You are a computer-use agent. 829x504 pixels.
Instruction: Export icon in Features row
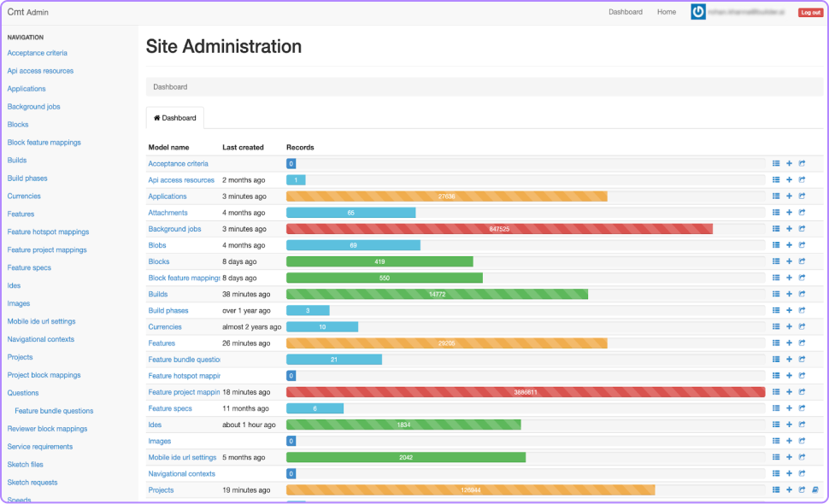[x=802, y=343]
